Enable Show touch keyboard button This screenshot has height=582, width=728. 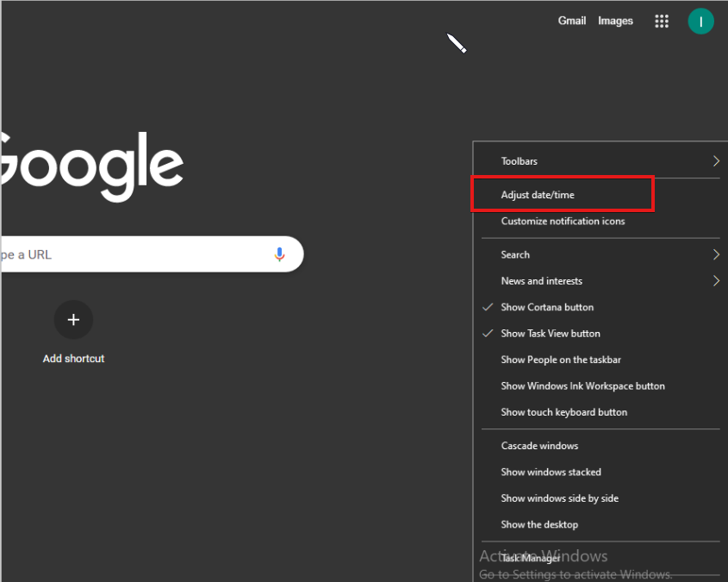600,412
